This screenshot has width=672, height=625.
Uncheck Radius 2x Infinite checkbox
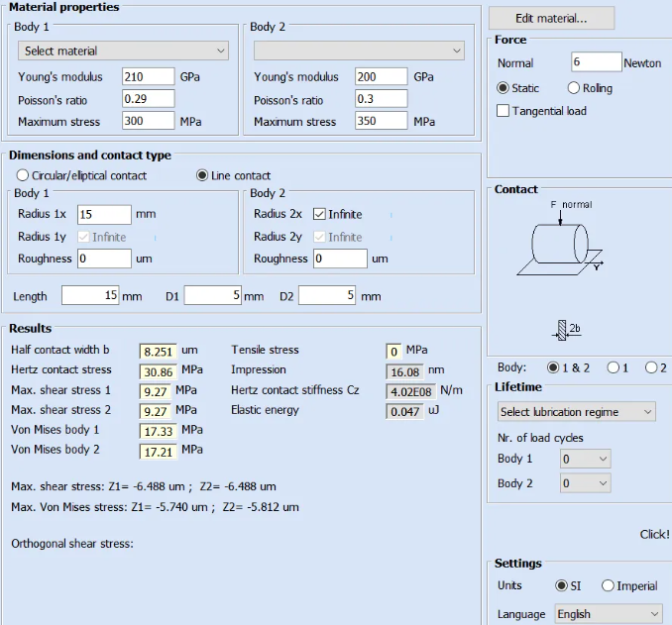coord(319,214)
